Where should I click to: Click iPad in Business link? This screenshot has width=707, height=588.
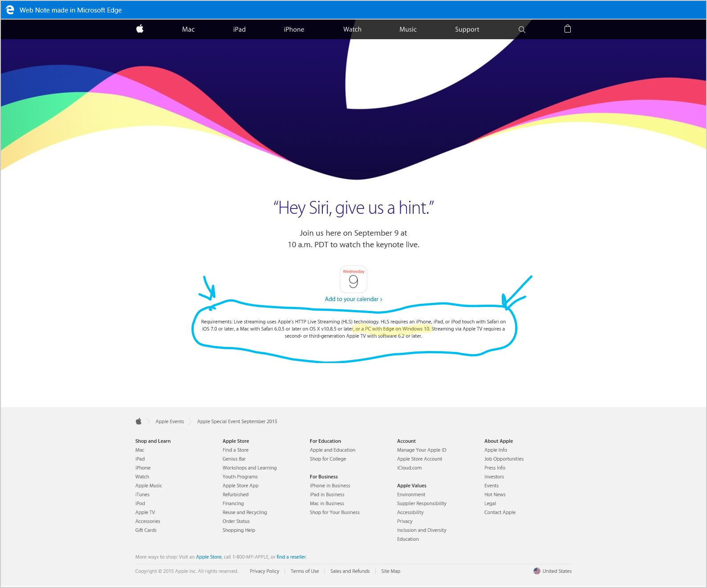(327, 494)
